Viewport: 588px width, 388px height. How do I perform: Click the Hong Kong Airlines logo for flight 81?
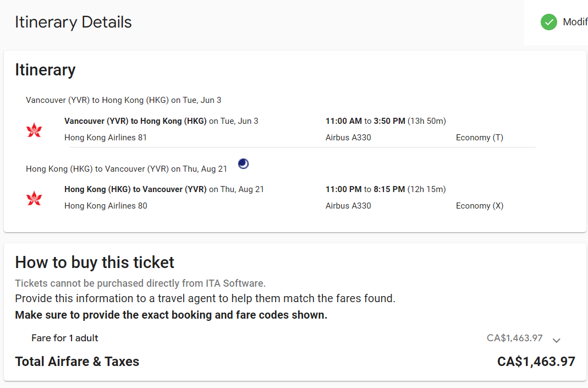34,130
